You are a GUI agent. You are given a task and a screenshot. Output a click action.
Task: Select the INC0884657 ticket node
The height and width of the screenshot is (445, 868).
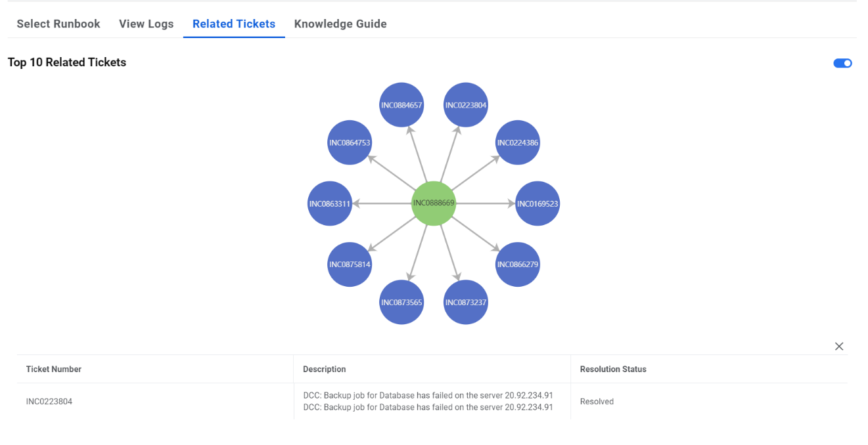pos(401,105)
